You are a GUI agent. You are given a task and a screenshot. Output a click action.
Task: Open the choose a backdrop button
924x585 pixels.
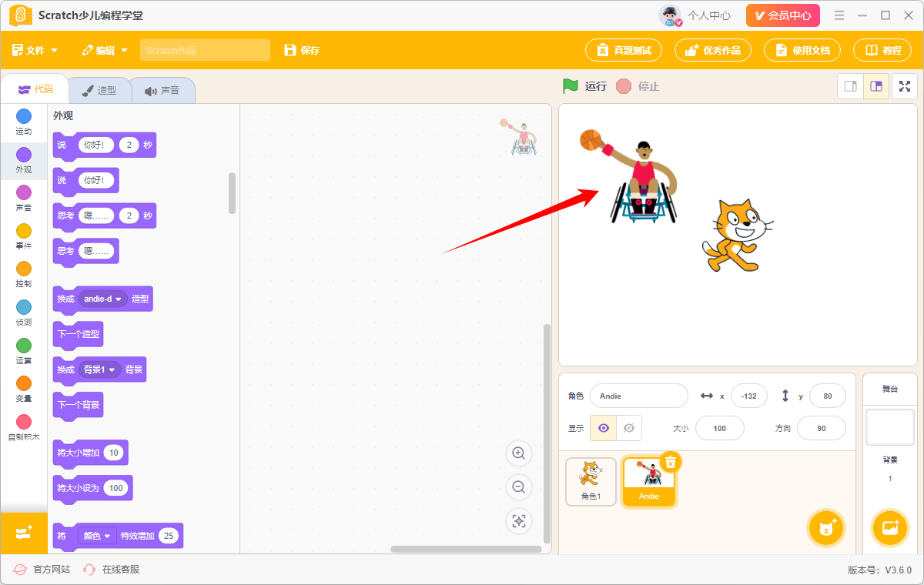(x=890, y=528)
